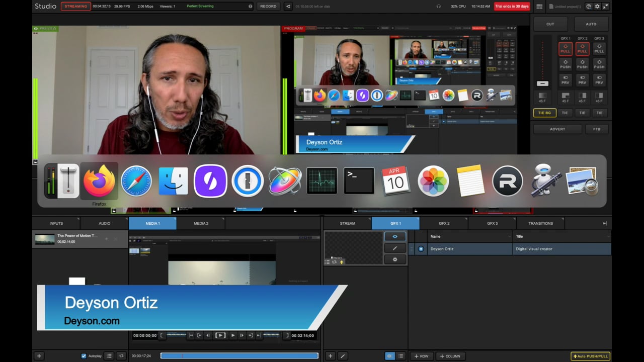Click the AUTO transition button

pyautogui.click(x=591, y=24)
